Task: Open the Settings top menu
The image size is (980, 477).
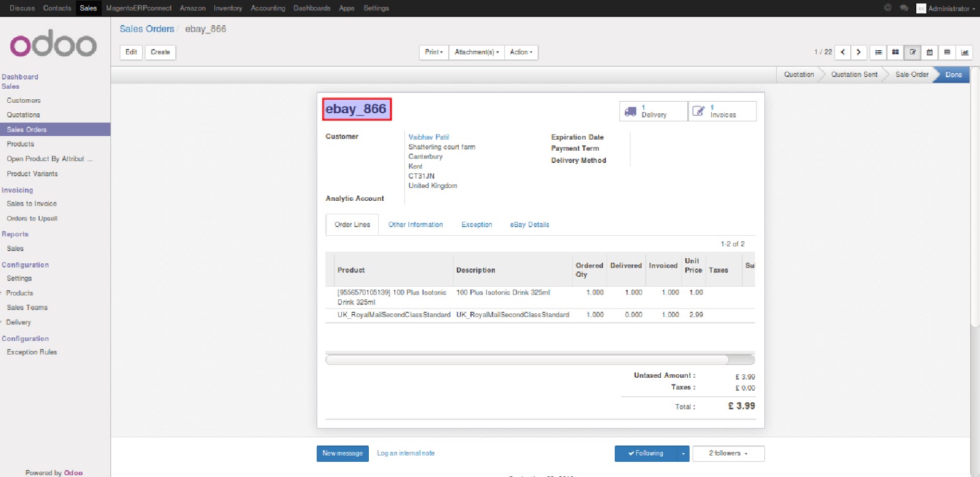Action: pos(376,8)
